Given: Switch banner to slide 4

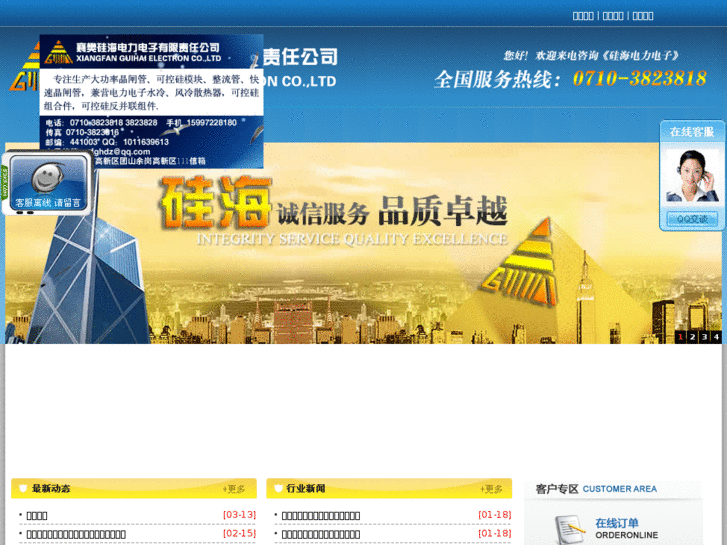Looking at the screenshot, I should pyautogui.click(x=716, y=337).
